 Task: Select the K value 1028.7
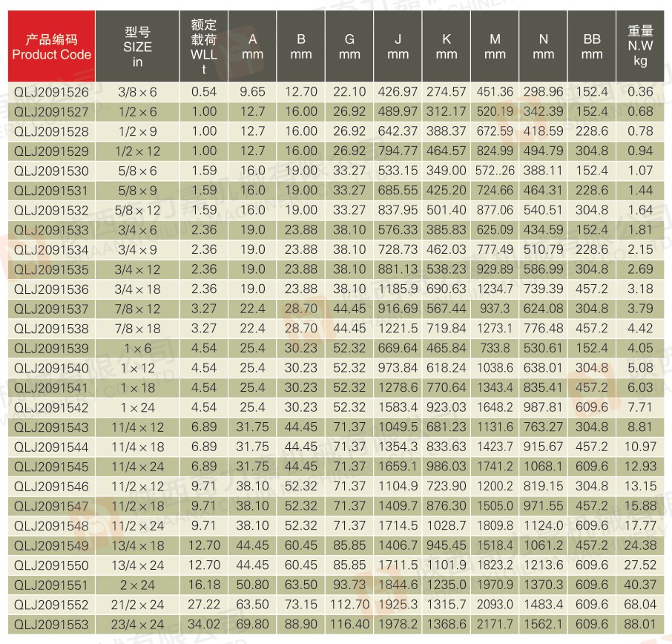(x=446, y=526)
